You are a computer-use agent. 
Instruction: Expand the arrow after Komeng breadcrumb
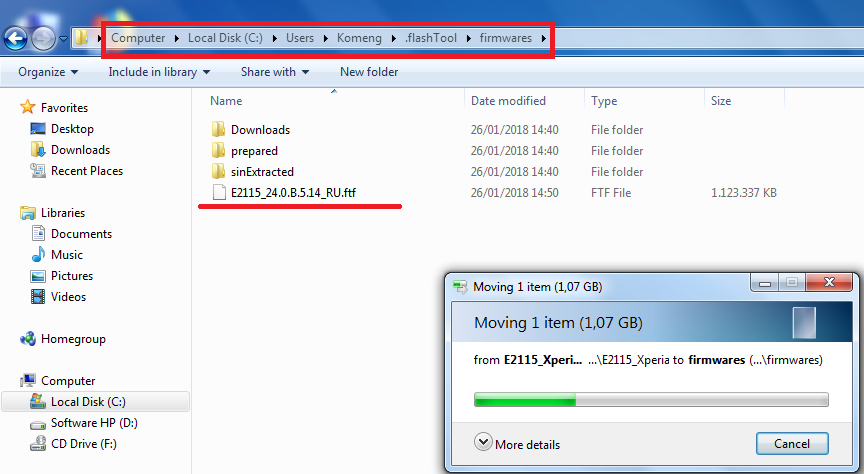393,38
